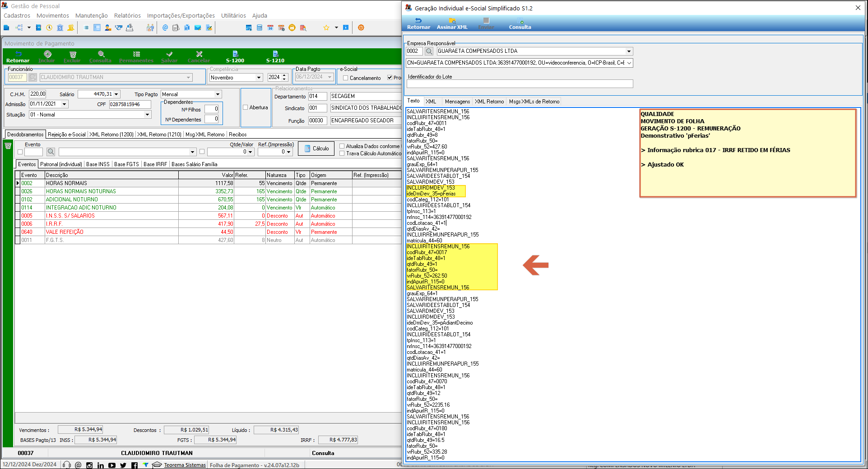This screenshot has width=868, height=469.
Task: Click the orange padlock icon in toolbar
Action: (292, 28)
